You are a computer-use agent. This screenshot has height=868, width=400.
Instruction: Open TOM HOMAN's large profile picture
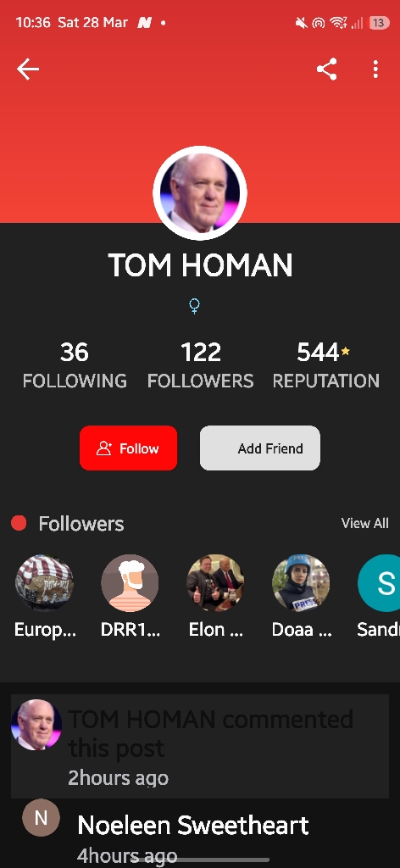coord(200,193)
